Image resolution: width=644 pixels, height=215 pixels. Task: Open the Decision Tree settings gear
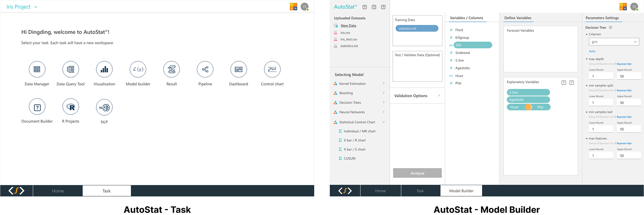[610, 28]
